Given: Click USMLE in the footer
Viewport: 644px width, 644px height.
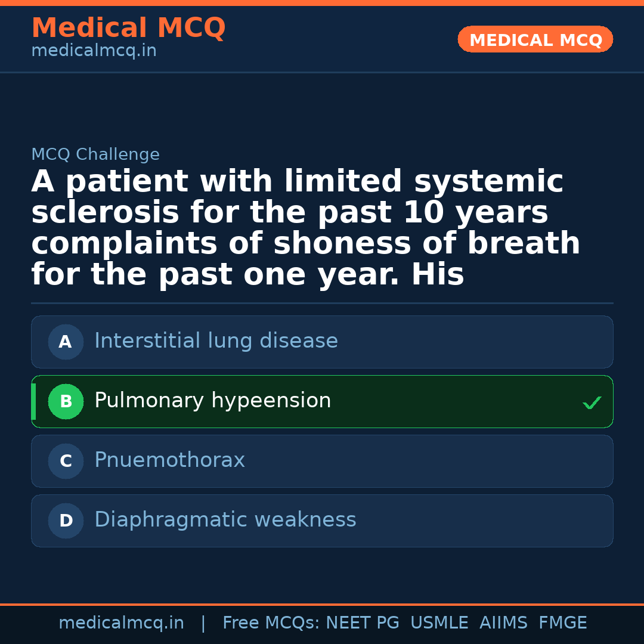Looking at the screenshot, I should (x=439, y=623).
